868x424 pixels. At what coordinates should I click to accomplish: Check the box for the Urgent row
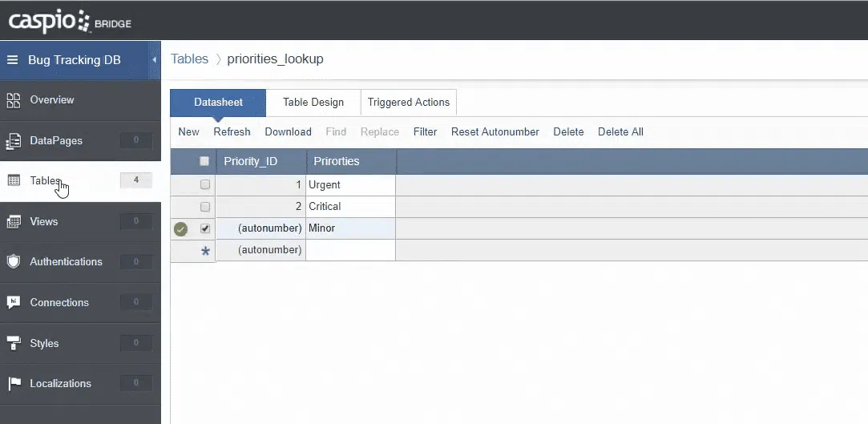coord(205,184)
